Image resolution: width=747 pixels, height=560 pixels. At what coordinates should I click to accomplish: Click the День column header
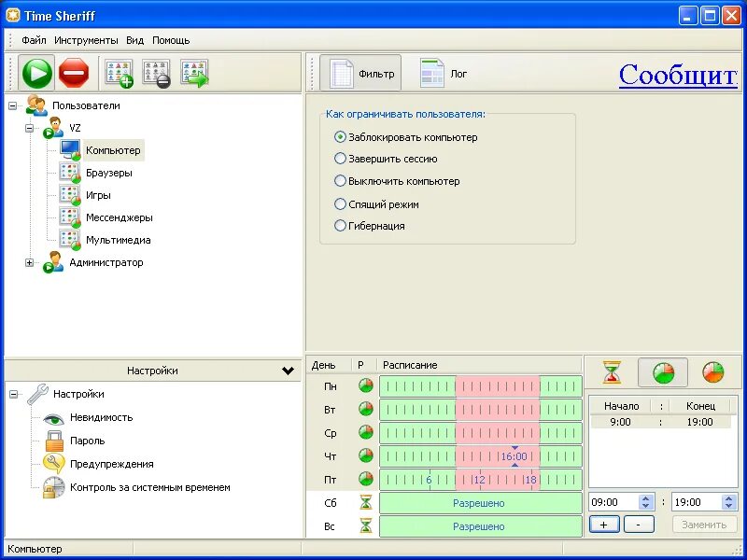point(328,365)
